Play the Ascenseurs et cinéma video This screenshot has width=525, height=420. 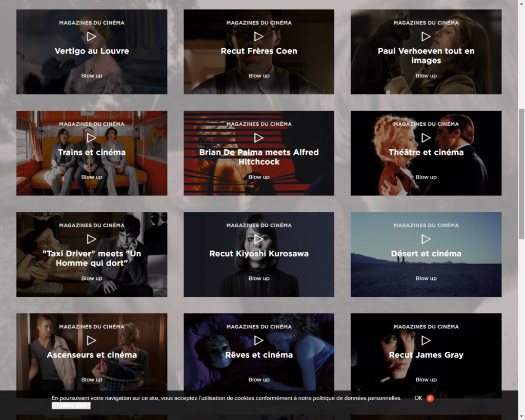tap(91, 341)
